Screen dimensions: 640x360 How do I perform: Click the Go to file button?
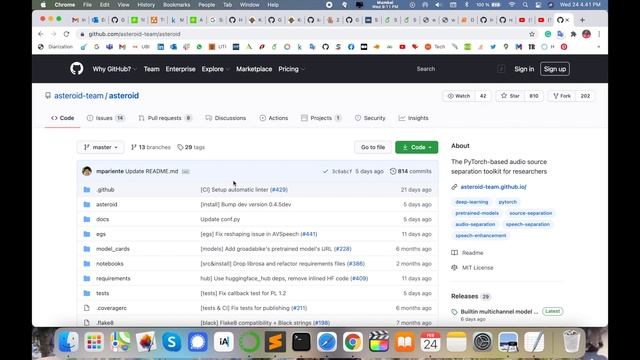coord(373,147)
